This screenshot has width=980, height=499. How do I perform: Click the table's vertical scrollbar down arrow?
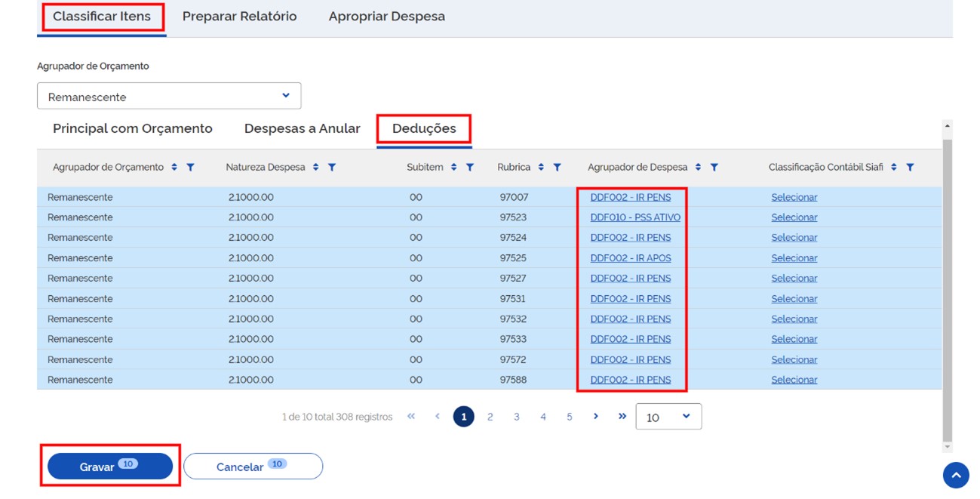click(x=948, y=447)
